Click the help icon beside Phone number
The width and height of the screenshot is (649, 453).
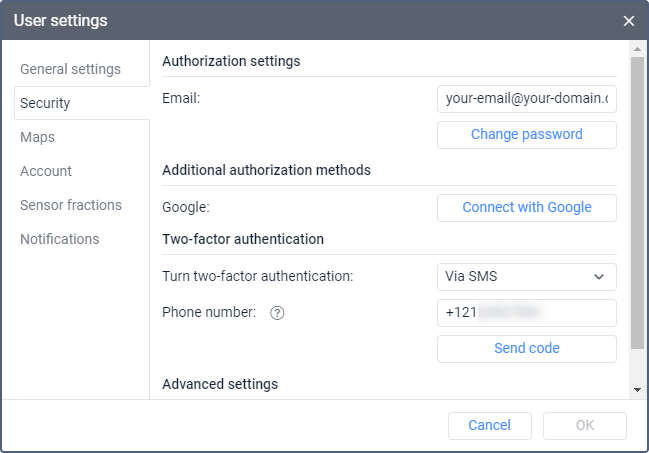[x=278, y=313]
